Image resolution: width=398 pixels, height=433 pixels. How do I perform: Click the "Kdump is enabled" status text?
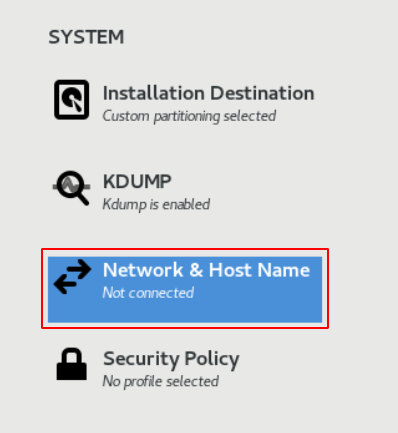click(x=156, y=204)
